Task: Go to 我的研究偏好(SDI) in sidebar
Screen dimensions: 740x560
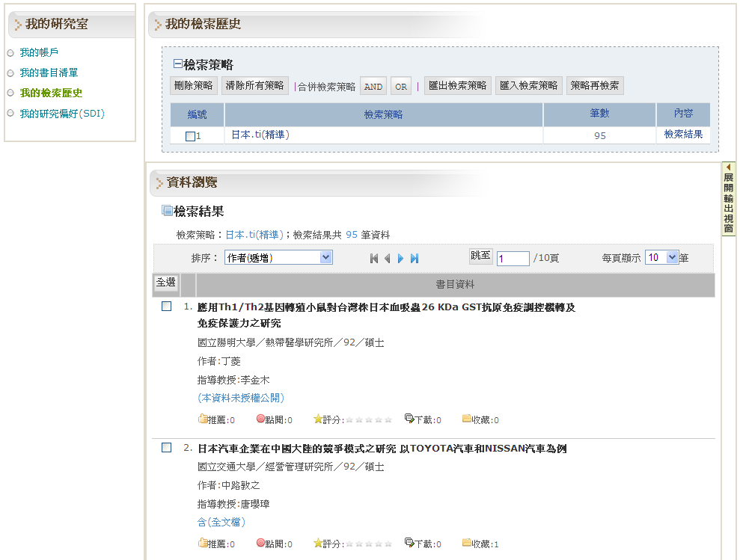Action: [x=62, y=113]
